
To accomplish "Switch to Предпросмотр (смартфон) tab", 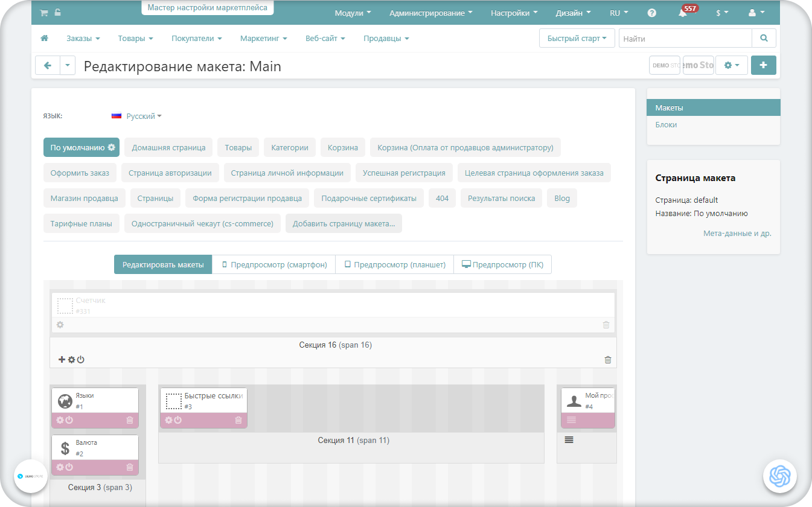I will point(274,264).
